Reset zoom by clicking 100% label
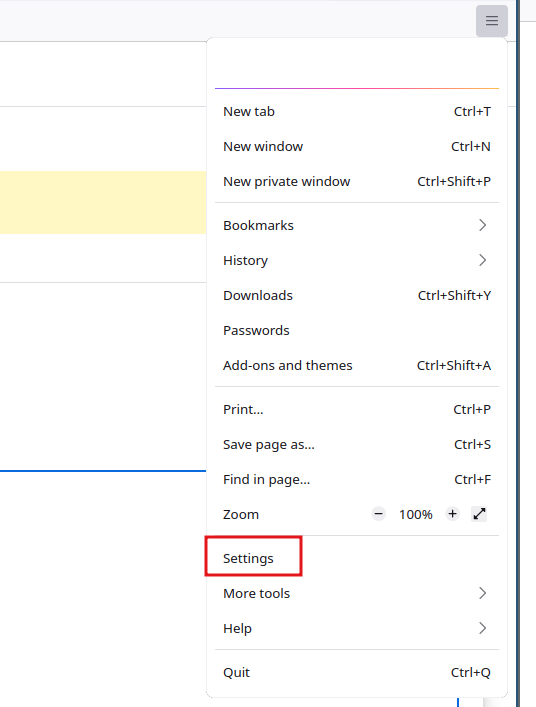The image size is (536, 707). pyautogui.click(x=416, y=514)
